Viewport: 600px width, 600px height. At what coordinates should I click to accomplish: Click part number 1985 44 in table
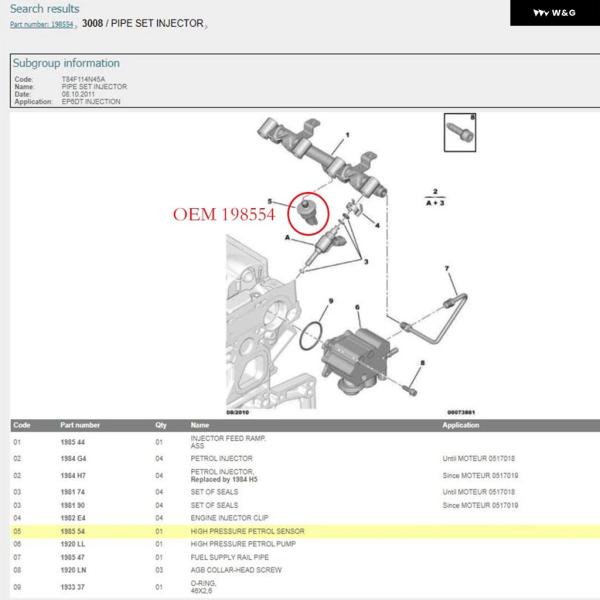pyautogui.click(x=75, y=441)
